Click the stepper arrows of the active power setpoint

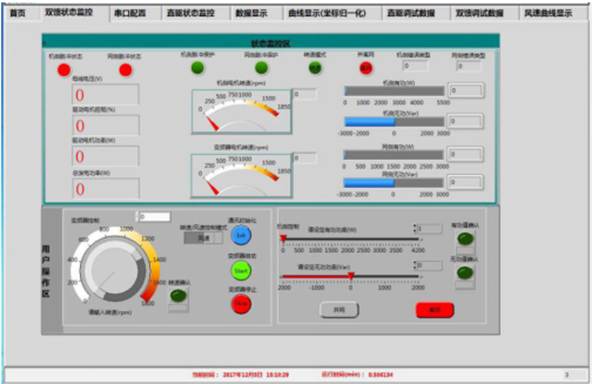pyautogui.click(x=415, y=228)
